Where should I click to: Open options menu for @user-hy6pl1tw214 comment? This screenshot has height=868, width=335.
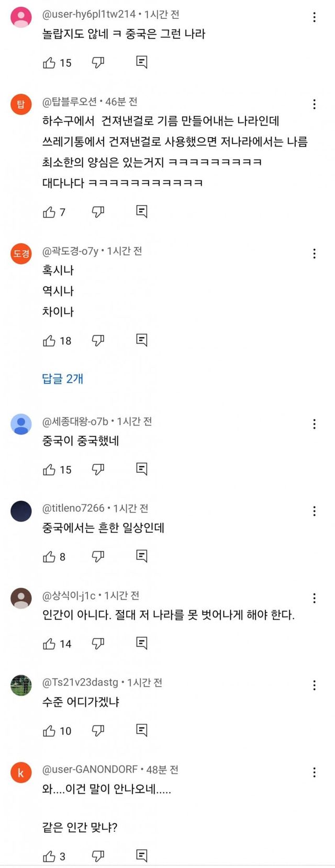(x=314, y=17)
